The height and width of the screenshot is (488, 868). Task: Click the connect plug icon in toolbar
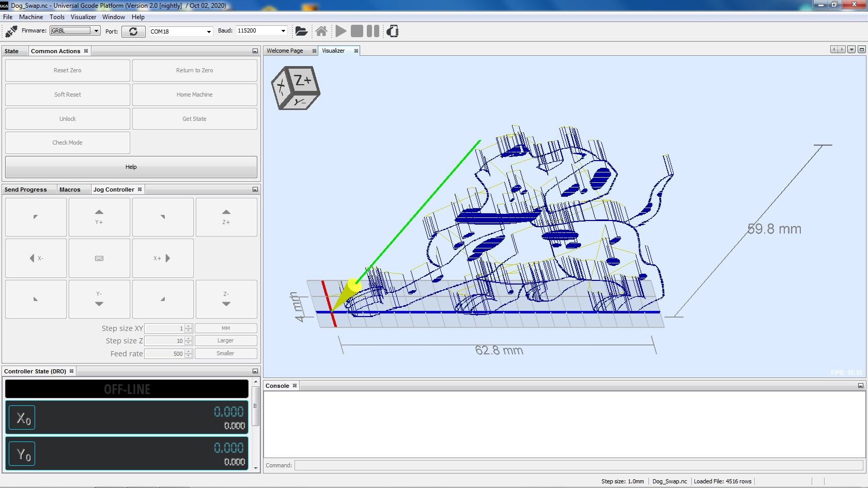tap(11, 32)
